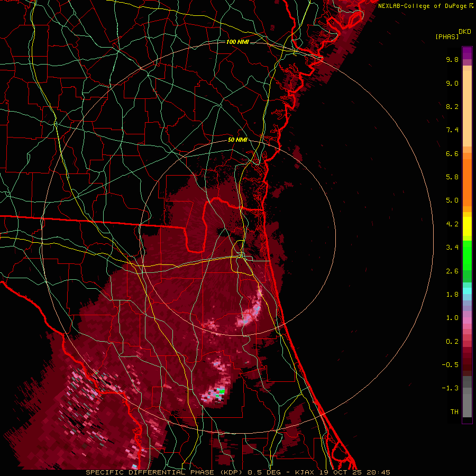Viewport: 476px width, 476px height.
Task: Click the TH threshold label on scale
Action: tap(454, 412)
